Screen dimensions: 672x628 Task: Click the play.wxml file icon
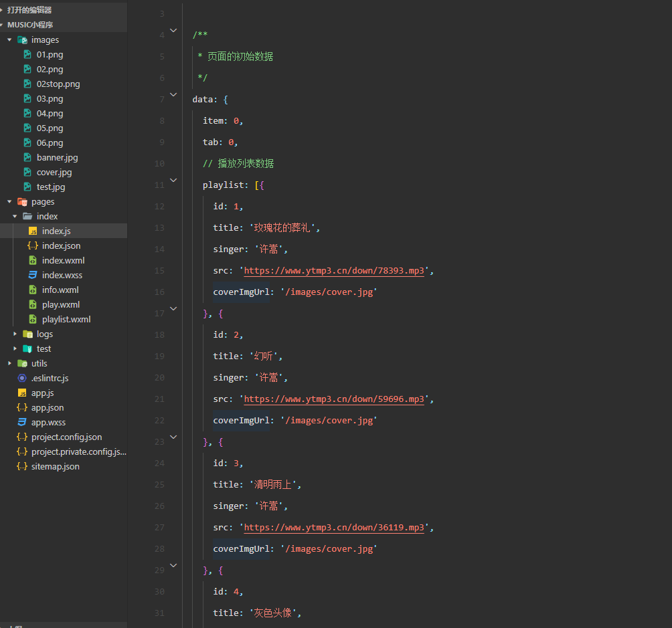click(x=33, y=304)
